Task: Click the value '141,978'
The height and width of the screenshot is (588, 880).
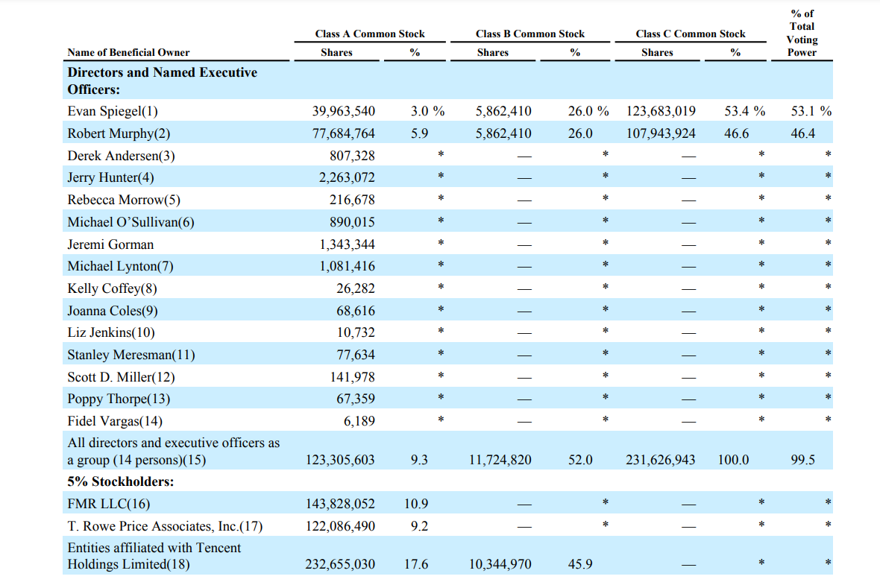Action: click(352, 377)
